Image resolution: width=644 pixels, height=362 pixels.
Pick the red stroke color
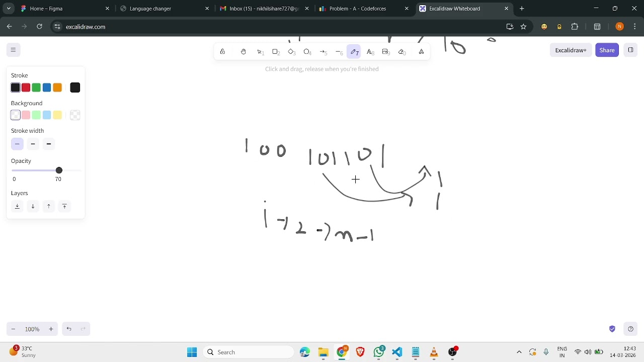point(26,87)
